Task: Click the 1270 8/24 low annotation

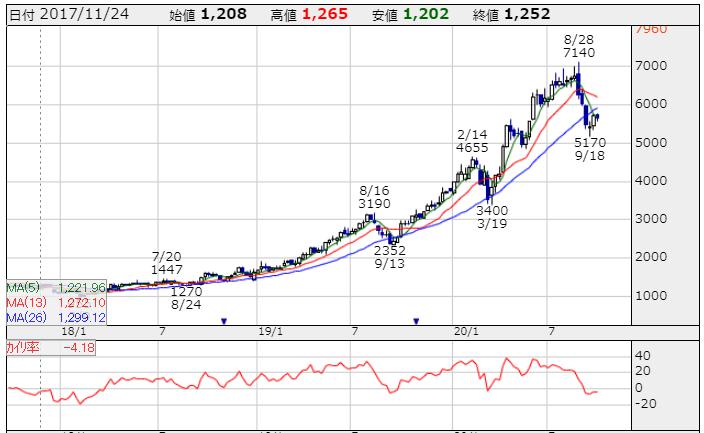Action: click(186, 297)
